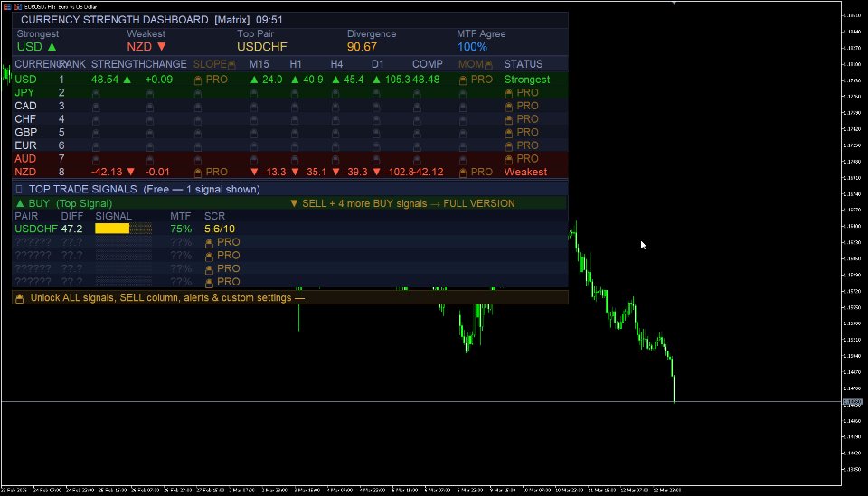Click the GBP row H4 lock icon
The image size is (868, 496).
[335, 134]
